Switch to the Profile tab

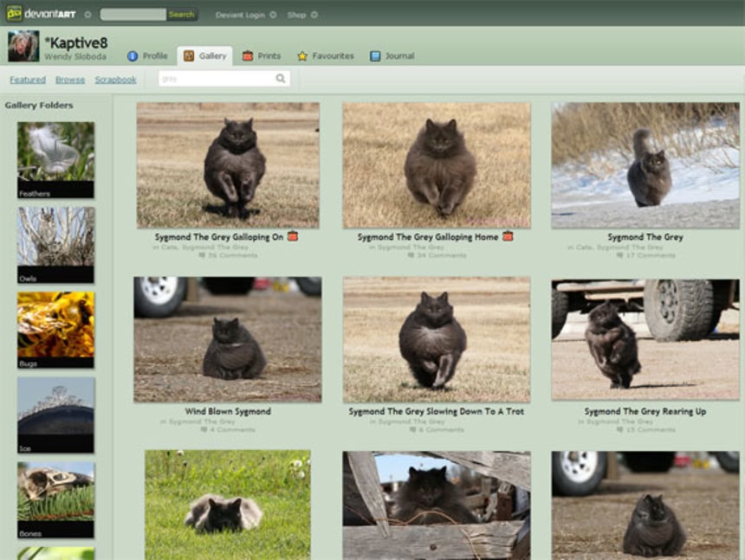point(147,56)
